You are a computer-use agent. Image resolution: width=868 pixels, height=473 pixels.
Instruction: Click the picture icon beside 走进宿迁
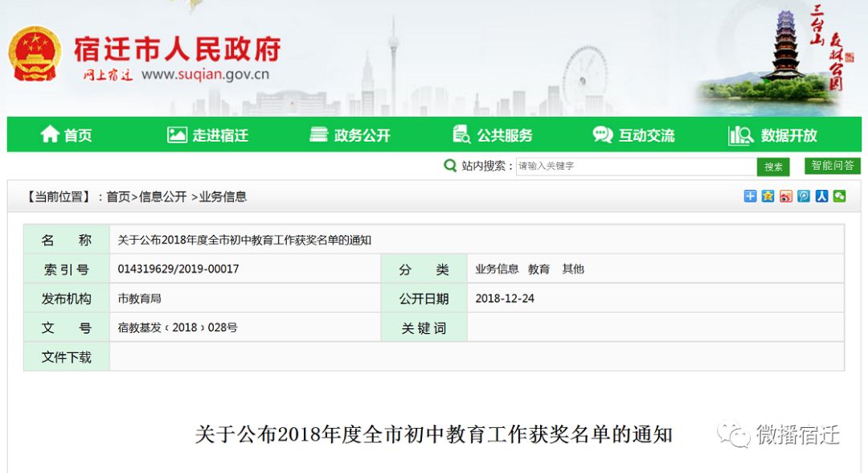pyautogui.click(x=177, y=134)
